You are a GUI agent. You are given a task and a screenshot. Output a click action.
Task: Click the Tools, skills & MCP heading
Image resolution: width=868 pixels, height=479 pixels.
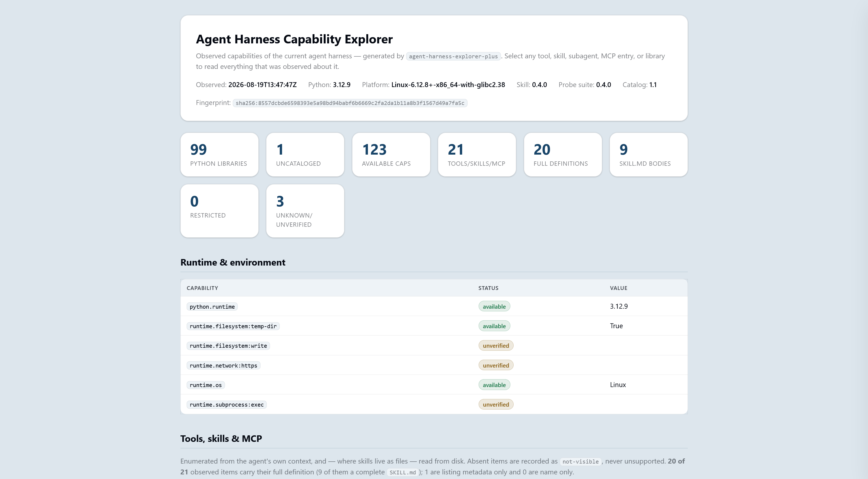[x=221, y=439]
